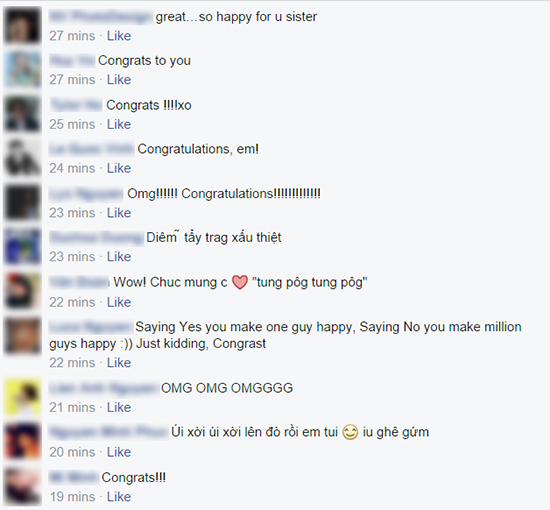This screenshot has height=510, width=550.
Task: Click the smiley emoji in 'Úi xời' comment
Action: tap(350, 432)
